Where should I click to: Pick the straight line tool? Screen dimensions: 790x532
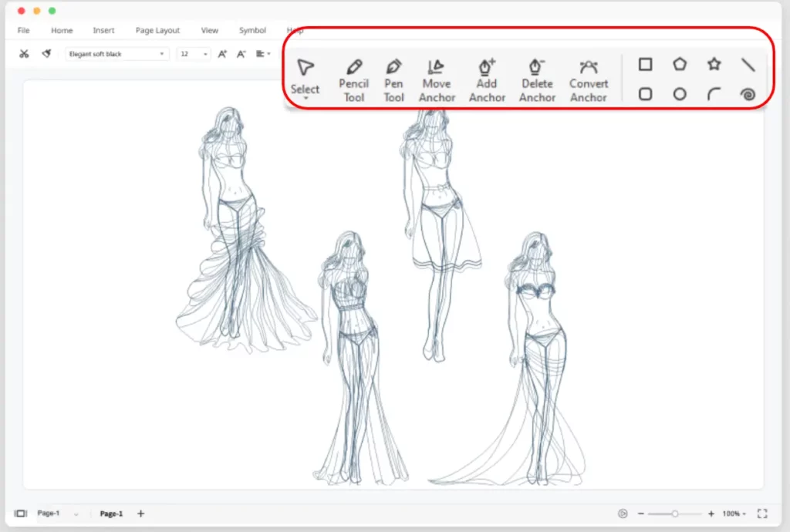[x=748, y=65]
